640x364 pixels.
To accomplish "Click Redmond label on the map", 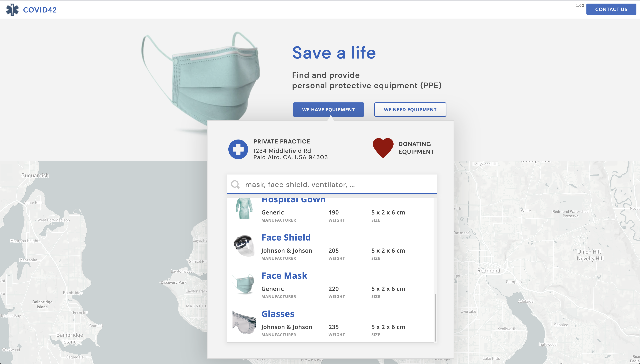I will pos(488,271).
